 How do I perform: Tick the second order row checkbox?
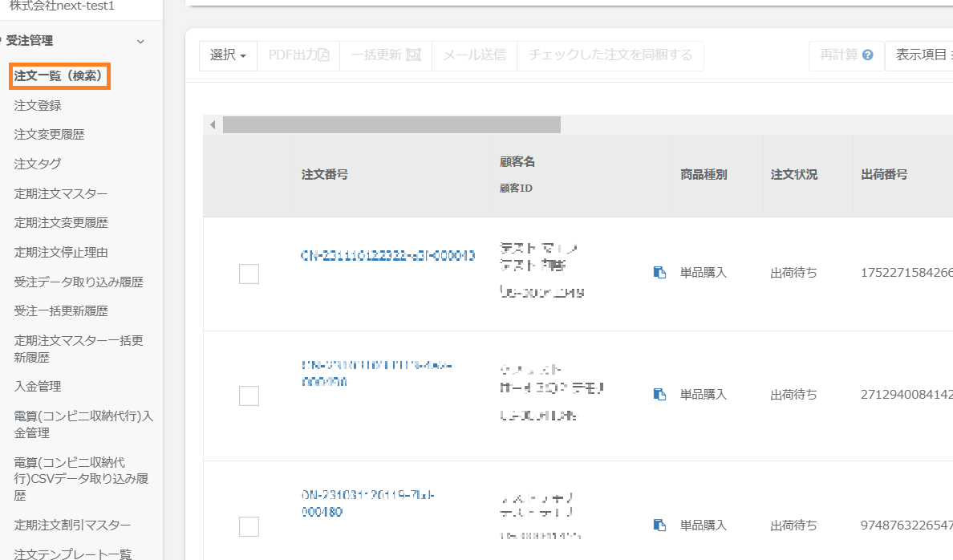(x=249, y=396)
